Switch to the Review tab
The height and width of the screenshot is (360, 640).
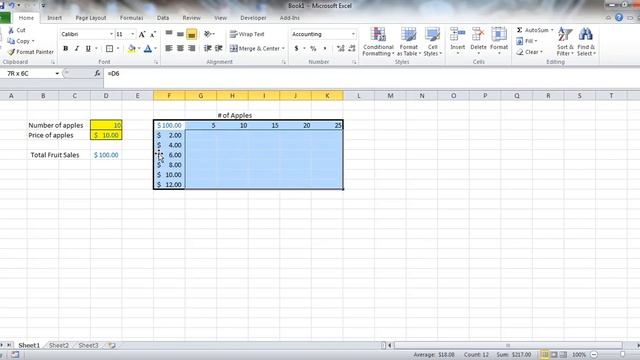(x=191, y=18)
